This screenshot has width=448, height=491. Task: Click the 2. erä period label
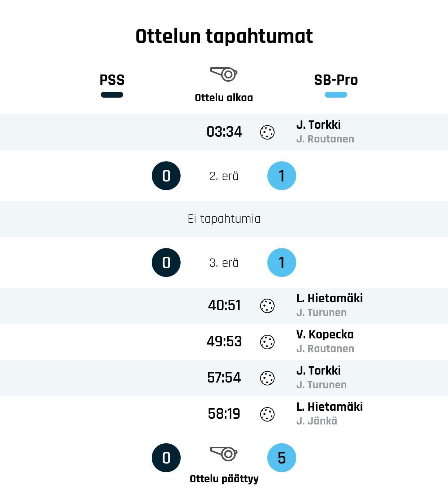(224, 176)
